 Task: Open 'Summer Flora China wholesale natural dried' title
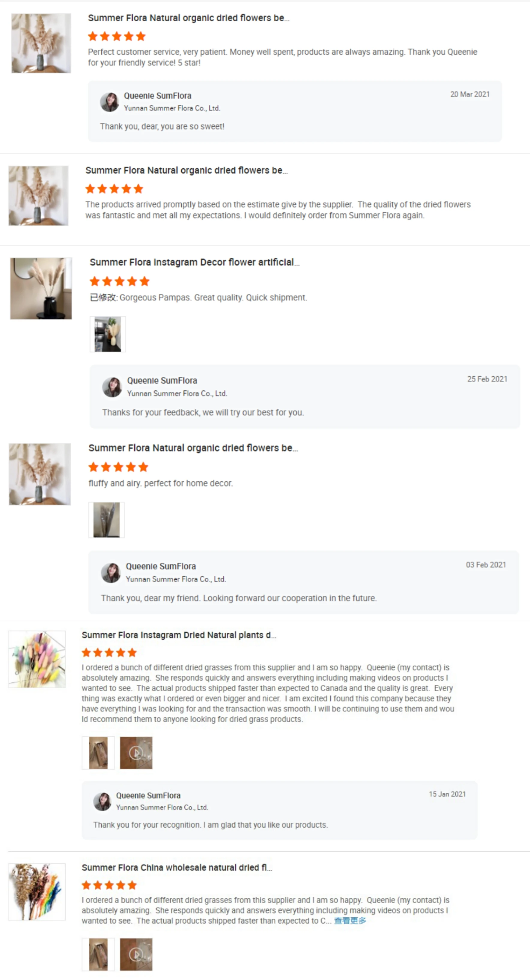tap(177, 867)
